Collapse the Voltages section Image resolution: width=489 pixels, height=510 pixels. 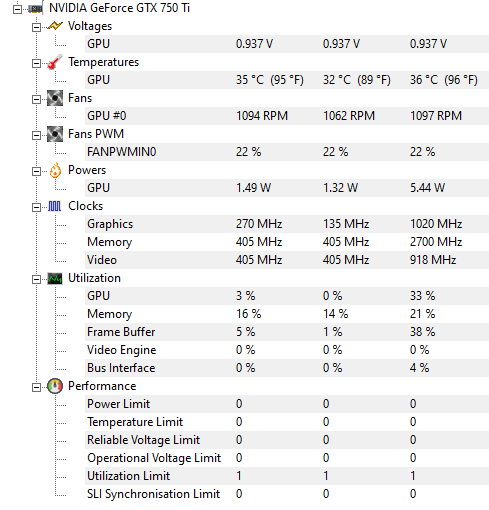(x=36, y=27)
